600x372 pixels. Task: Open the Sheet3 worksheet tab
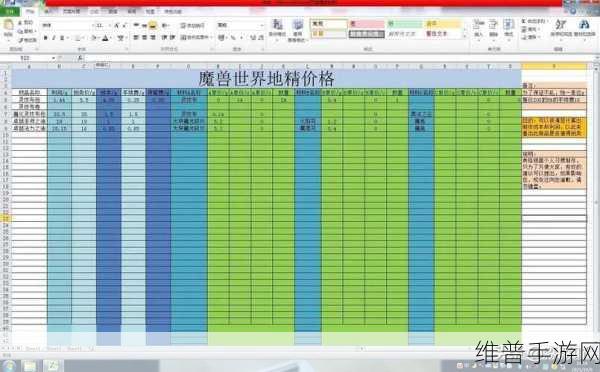click(74, 349)
